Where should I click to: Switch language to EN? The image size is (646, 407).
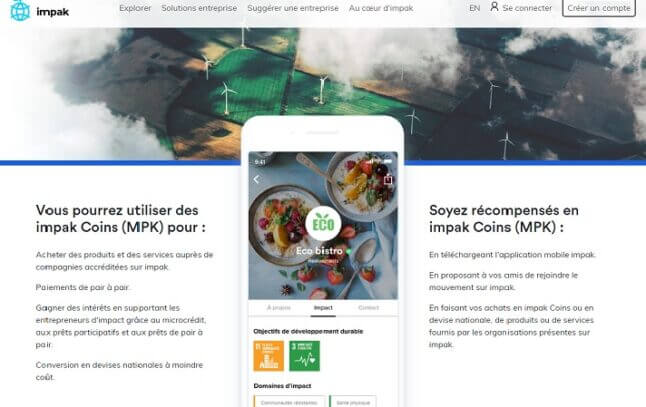(x=475, y=8)
